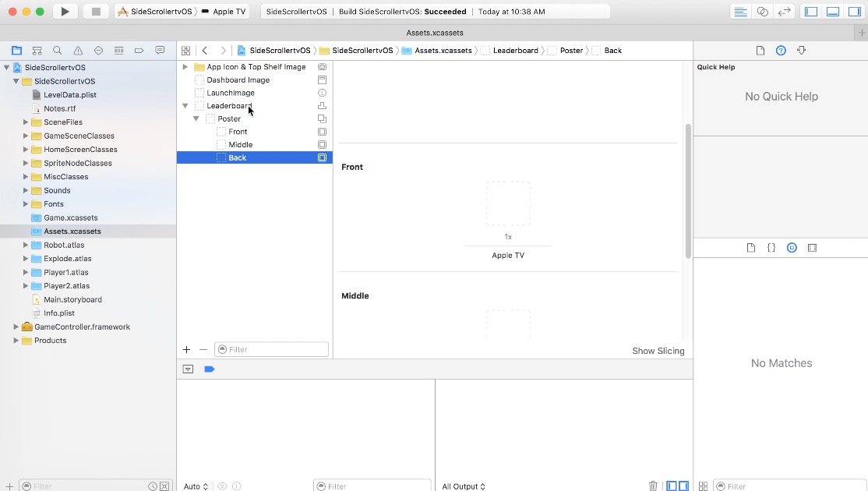Screen dimensions: 868x491
Task: Collapse the Leaderboard asset group
Action: (185, 105)
